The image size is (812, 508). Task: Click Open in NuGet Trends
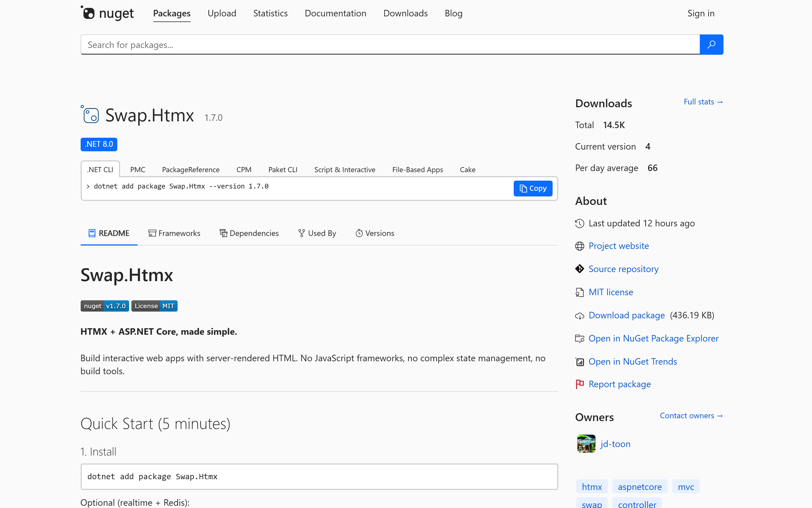(x=632, y=362)
